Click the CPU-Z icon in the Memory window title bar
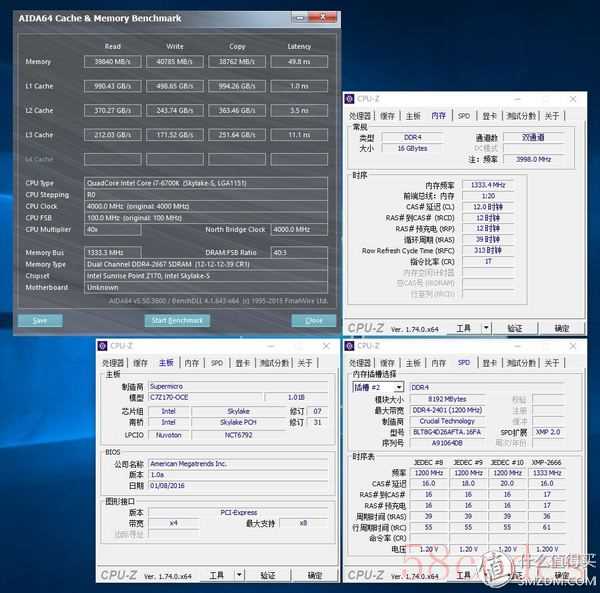The image size is (600, 593). [352, 98]
